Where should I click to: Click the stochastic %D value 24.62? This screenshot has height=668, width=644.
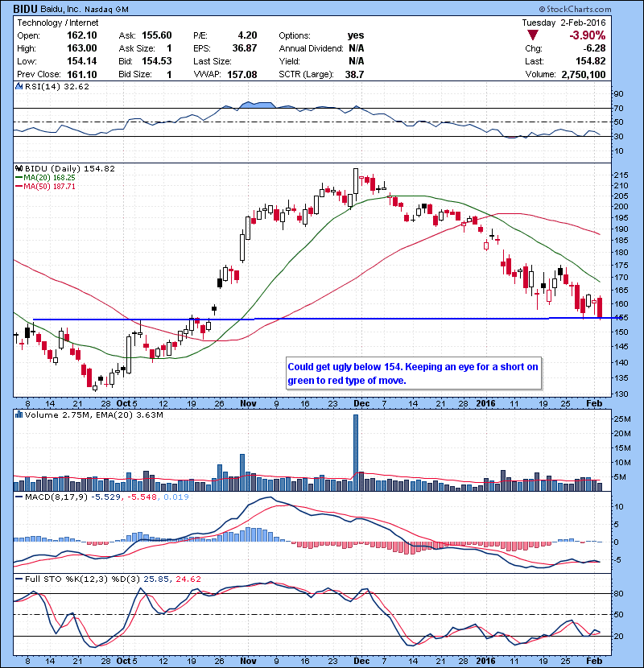(188, 579)
